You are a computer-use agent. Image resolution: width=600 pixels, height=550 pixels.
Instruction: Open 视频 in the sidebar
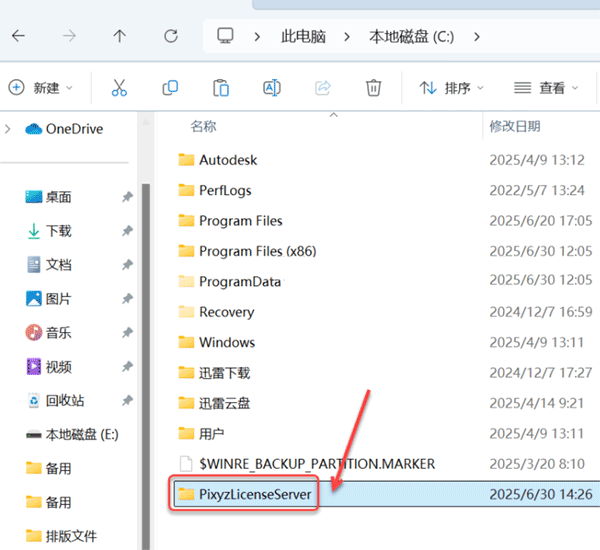click(49, 367)
